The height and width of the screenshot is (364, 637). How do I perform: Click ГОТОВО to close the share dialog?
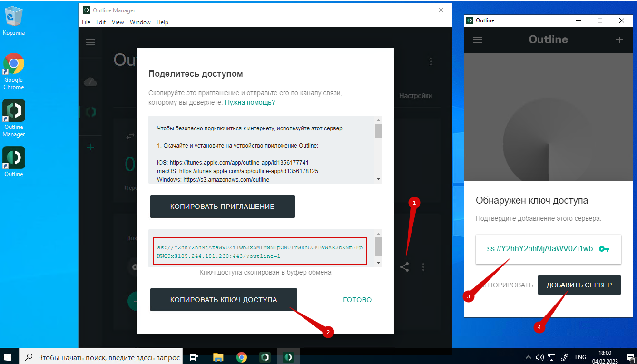[x=357, y=300]
